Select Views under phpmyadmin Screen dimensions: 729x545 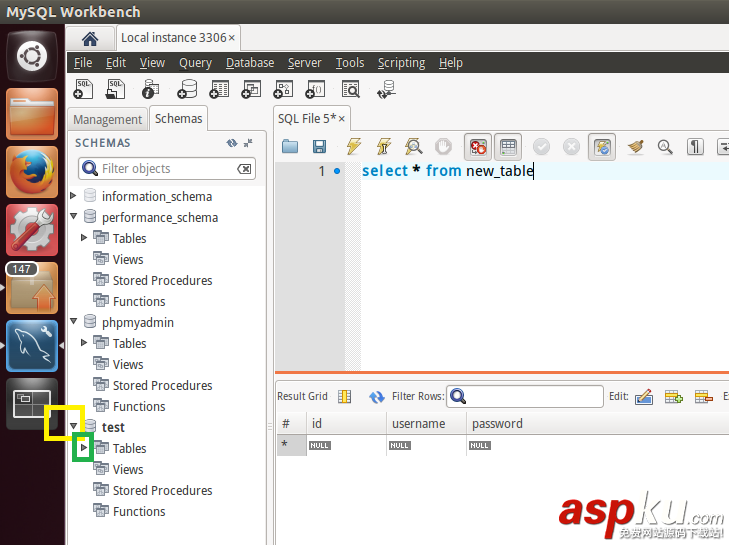pyautogui.click(x=128, y=365)
